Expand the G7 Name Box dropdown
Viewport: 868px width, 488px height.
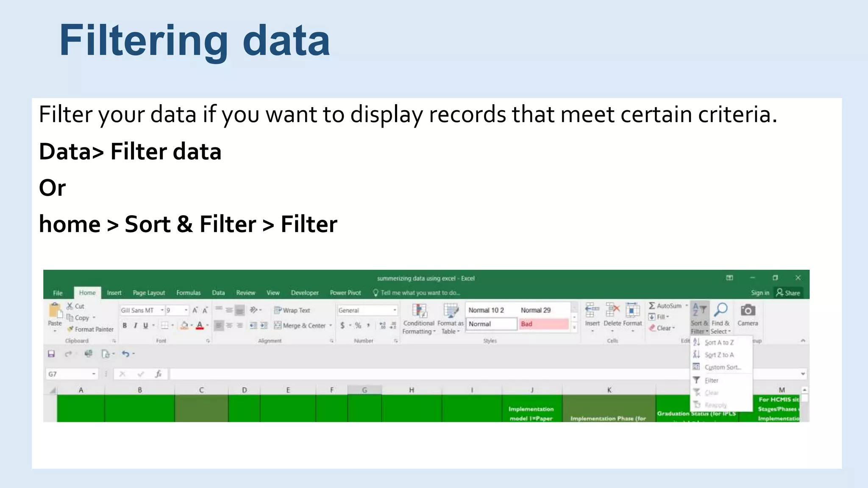click(x=94, y=374)
